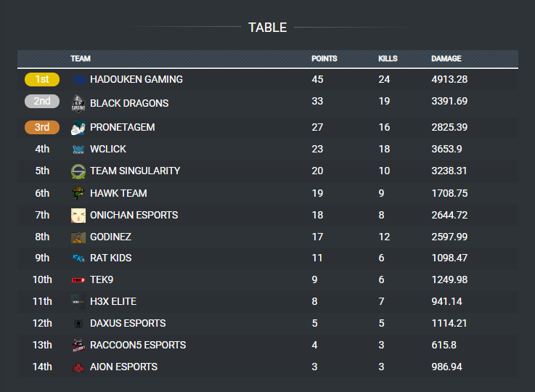Click the Team Singularity logo
This screenshot has width=535, height=392.
pyautogui.click(x=78, y=171)
